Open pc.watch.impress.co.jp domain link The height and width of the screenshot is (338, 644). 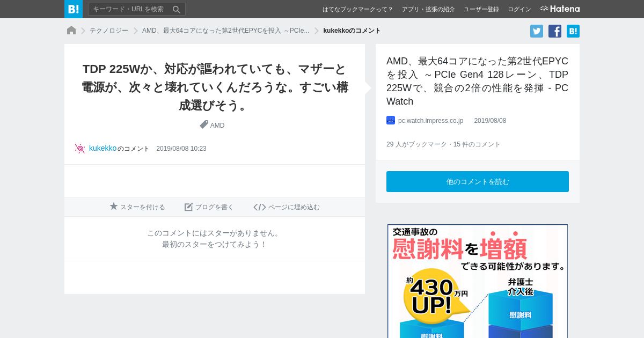click(x=430, y=121)
